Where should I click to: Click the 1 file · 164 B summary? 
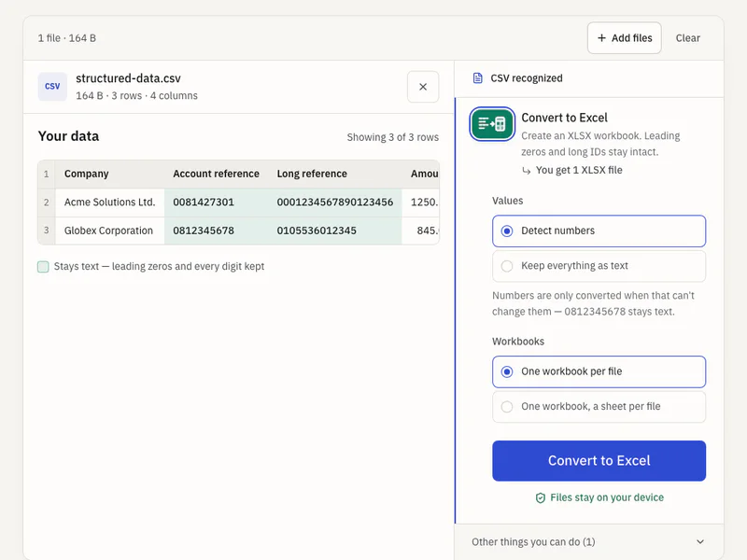pyautogui.click(x=66, y=38)
